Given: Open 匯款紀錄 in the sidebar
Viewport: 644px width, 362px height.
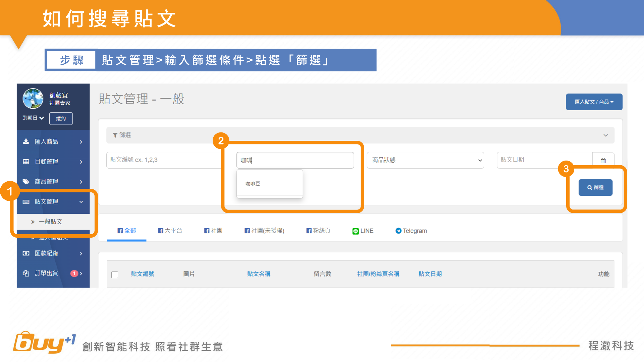Looking at the screenshot, I should pos(47,253).
